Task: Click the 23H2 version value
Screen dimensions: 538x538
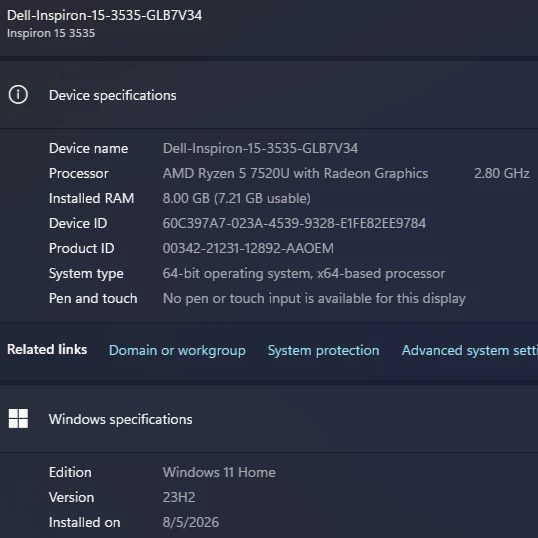Action: coord(179,497)
